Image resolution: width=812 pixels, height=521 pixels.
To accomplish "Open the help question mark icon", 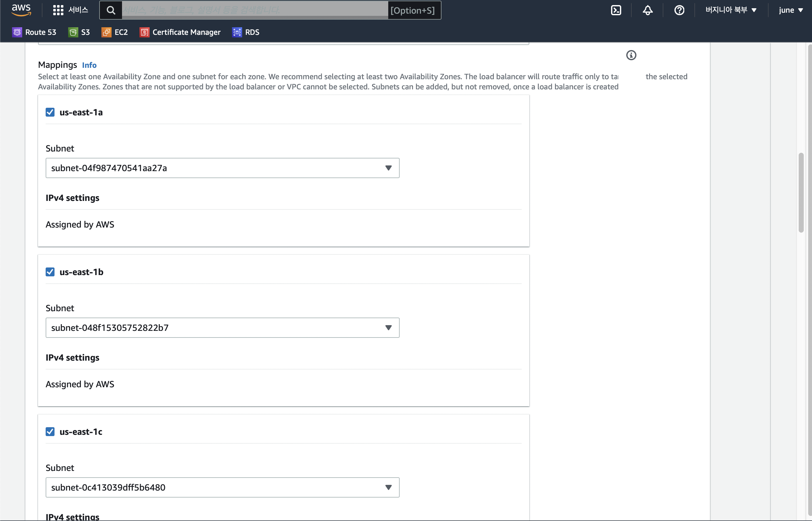I will click(x=679, y=10).
